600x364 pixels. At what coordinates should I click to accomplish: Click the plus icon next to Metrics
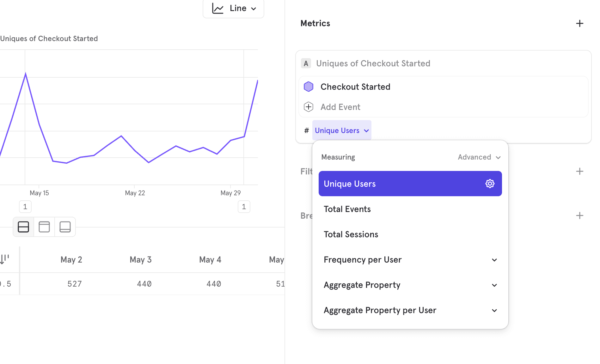pyautogui.click(x=579, y=23)
